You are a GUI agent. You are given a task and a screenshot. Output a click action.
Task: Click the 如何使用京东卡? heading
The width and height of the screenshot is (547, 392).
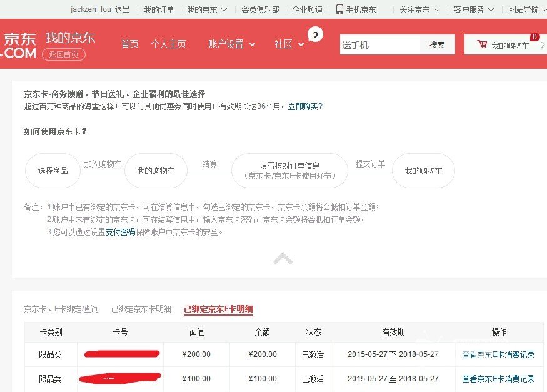click(56, 131)
